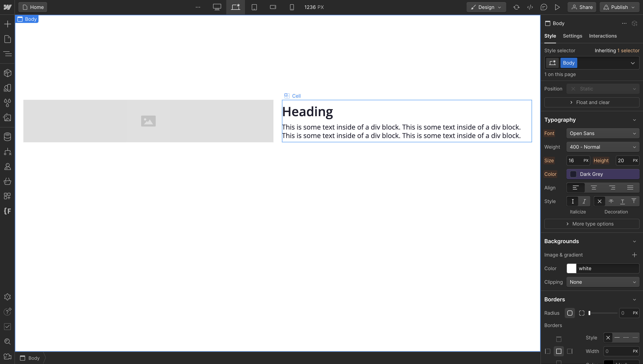
Task: Open the Weight dropdown
Action: point(602,147)
